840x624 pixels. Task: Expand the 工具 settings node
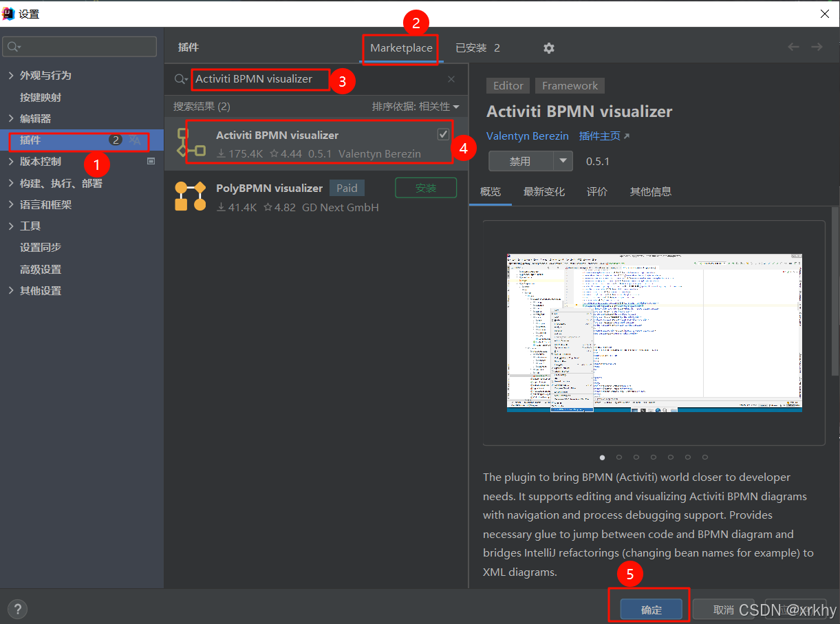(x=11, y=226)
